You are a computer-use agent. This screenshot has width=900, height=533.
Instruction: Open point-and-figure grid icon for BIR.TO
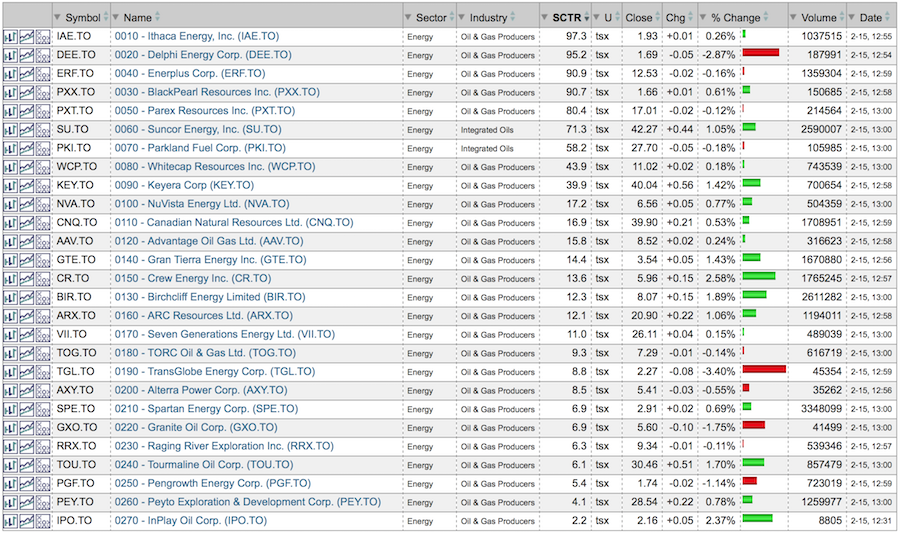pos(43,298)
